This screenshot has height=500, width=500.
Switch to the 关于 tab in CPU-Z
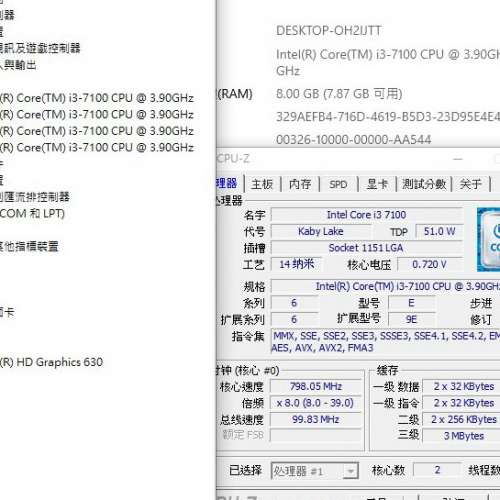(470, 184)
